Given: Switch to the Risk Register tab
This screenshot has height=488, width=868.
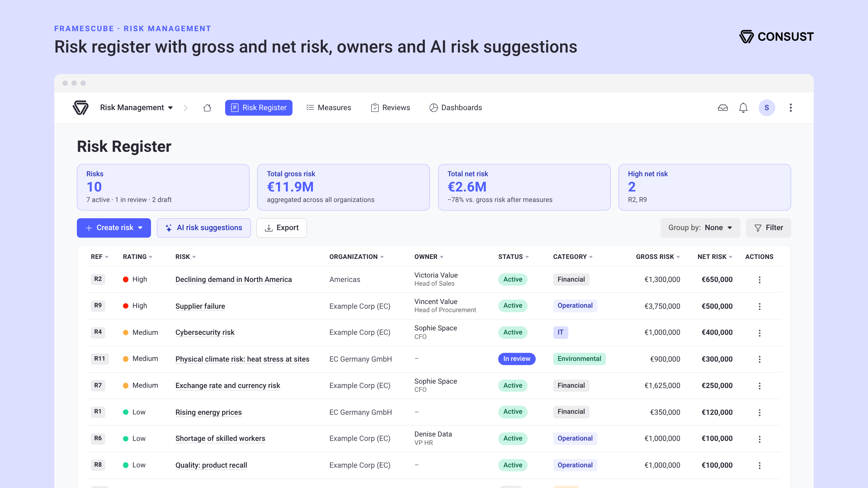Looking at the screenshot, I should coord(259,108).
